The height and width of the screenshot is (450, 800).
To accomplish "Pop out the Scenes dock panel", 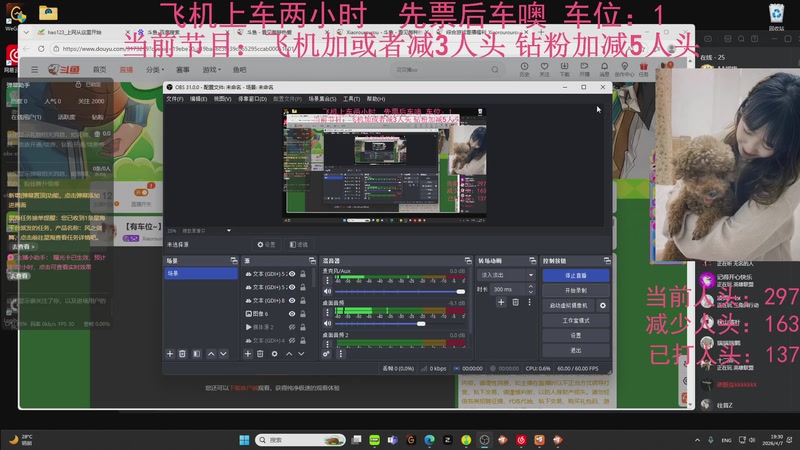I will [x=234, y=261].
